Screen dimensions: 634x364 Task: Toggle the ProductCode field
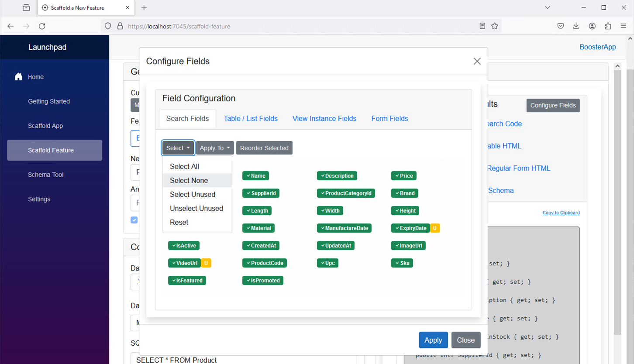265,263
